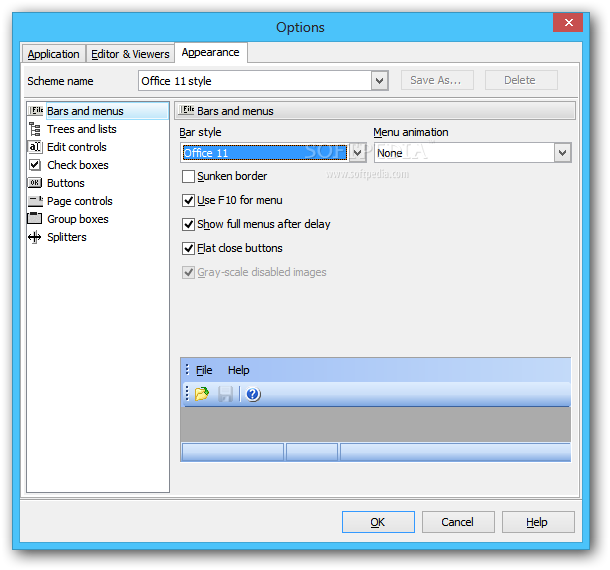Confirm with the OK button
This screenshot has width=610, height=570.
pos(378,522)
